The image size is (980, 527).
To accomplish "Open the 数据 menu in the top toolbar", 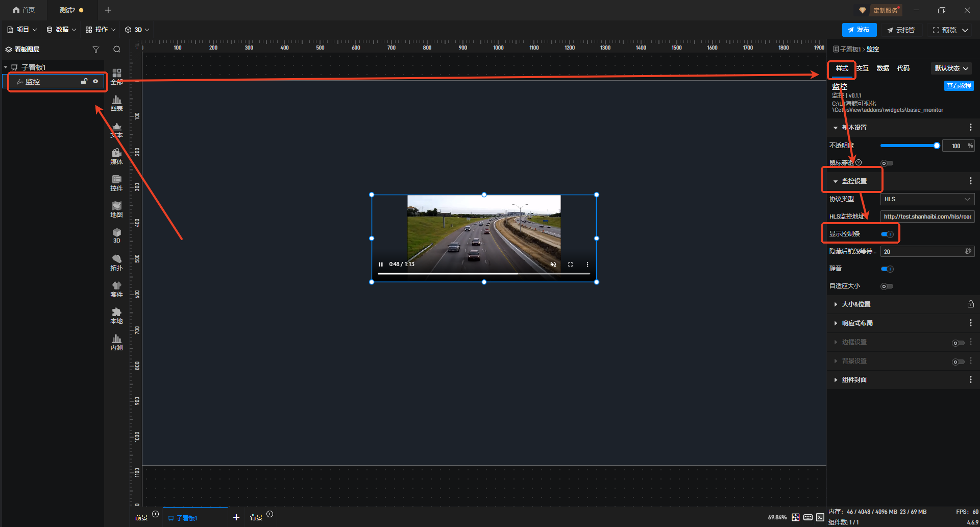I will point(61,30).
